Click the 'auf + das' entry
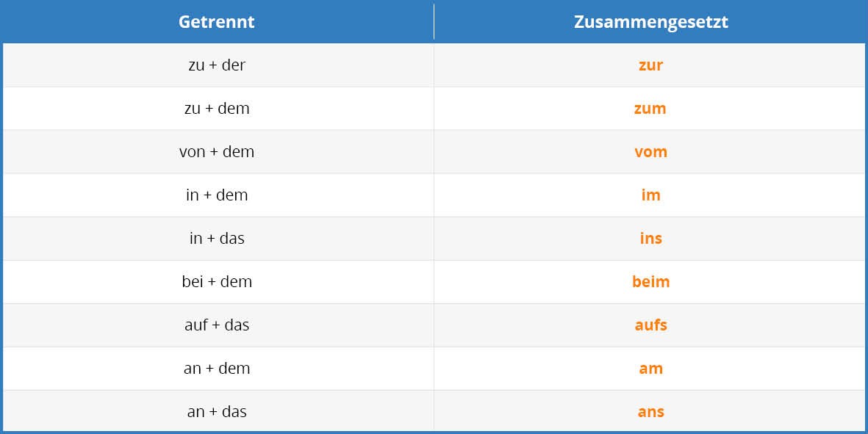This screenshot has width=868, height=434. click(216, 325)
